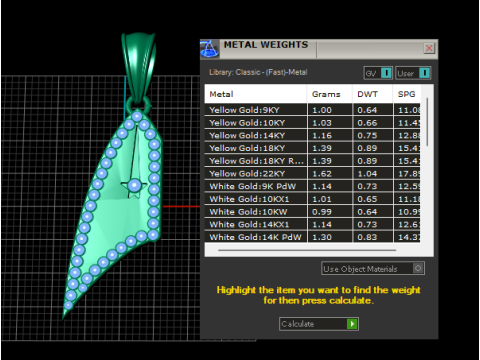The height and width of the screenshot is (360, 480).
Task: Click the Library: Classic - (Fast)-Metal label
Action: tap(258, 72)
